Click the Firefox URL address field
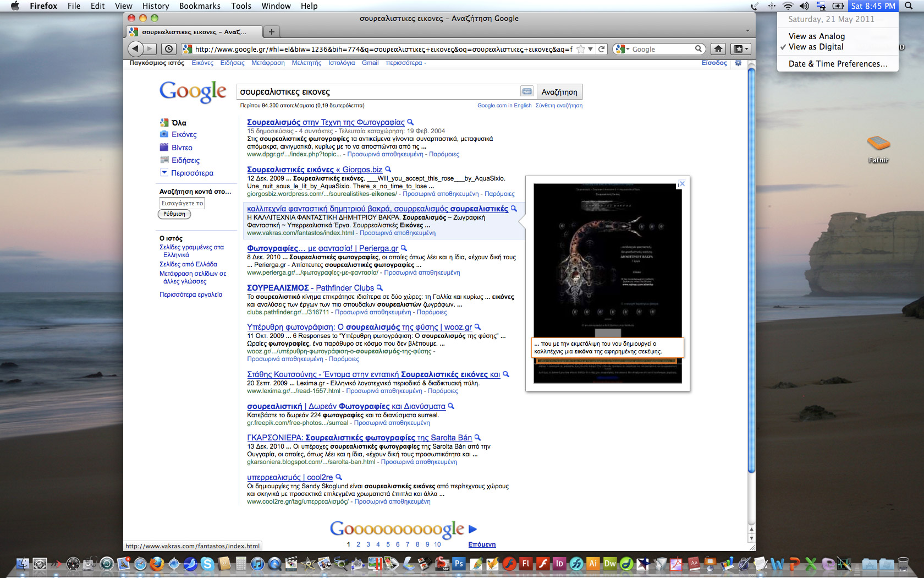The image size is (924, 578). [x=383, y=49]
